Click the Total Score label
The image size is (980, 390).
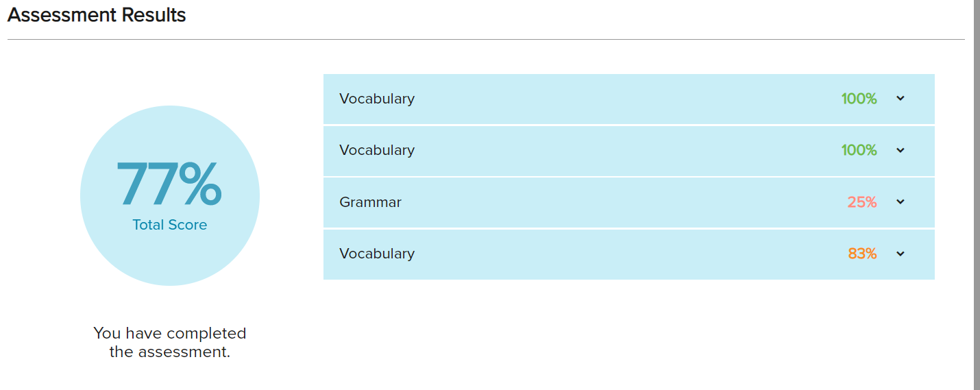click(169, 225)
